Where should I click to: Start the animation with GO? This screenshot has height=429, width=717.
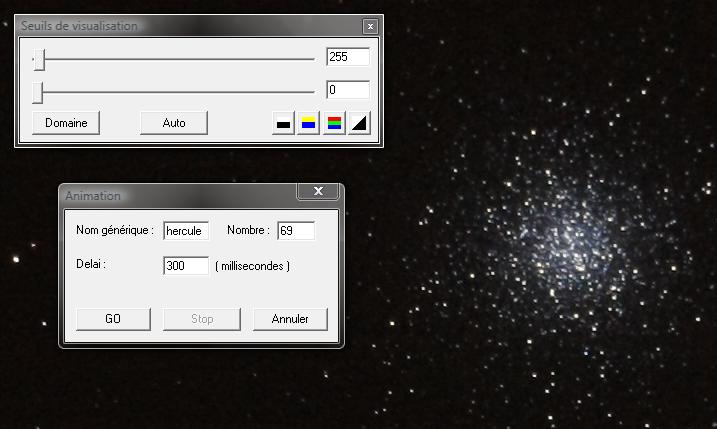click(113, 319)
